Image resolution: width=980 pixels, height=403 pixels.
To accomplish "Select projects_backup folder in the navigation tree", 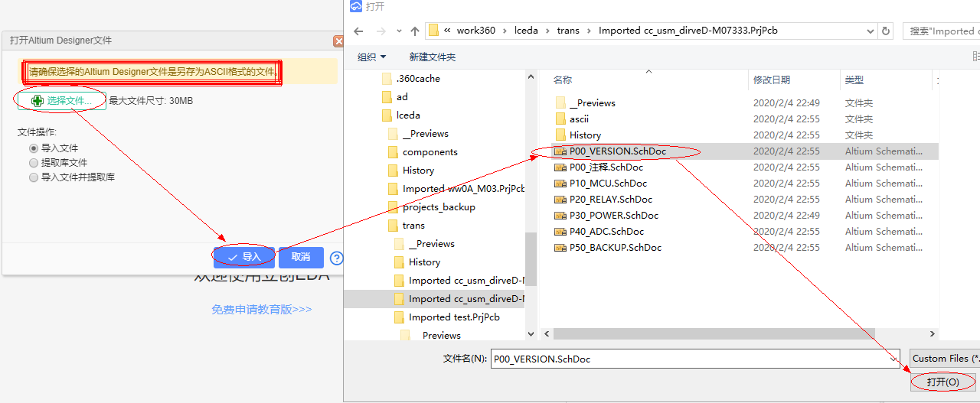I will click(439, 206).
